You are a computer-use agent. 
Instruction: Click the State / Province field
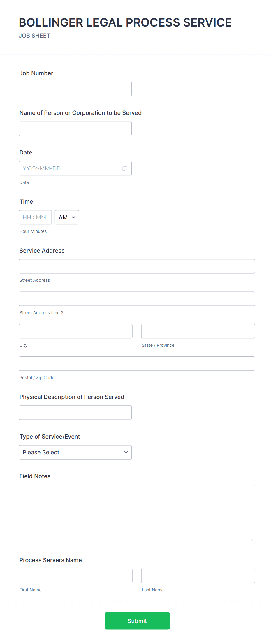tap(198, 331)
